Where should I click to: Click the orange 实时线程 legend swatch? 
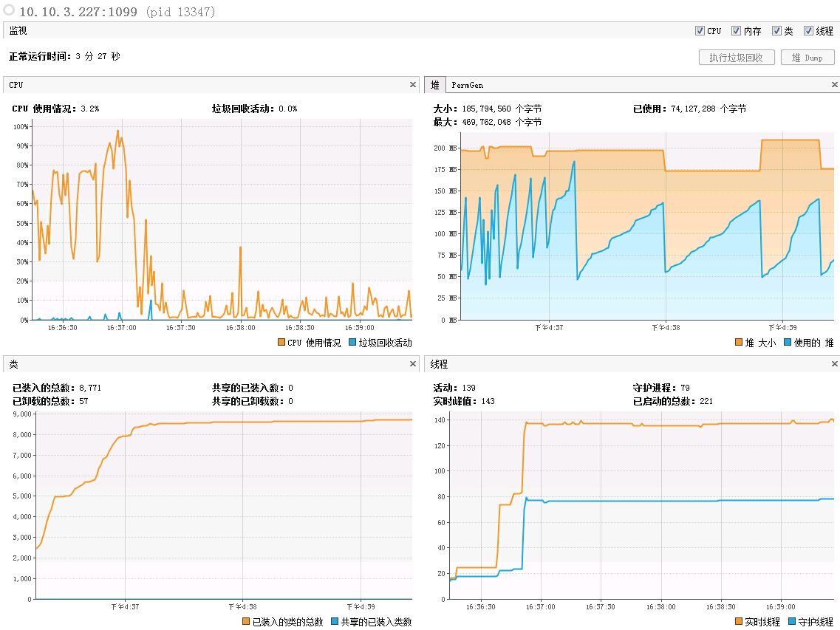click(738, 621)
